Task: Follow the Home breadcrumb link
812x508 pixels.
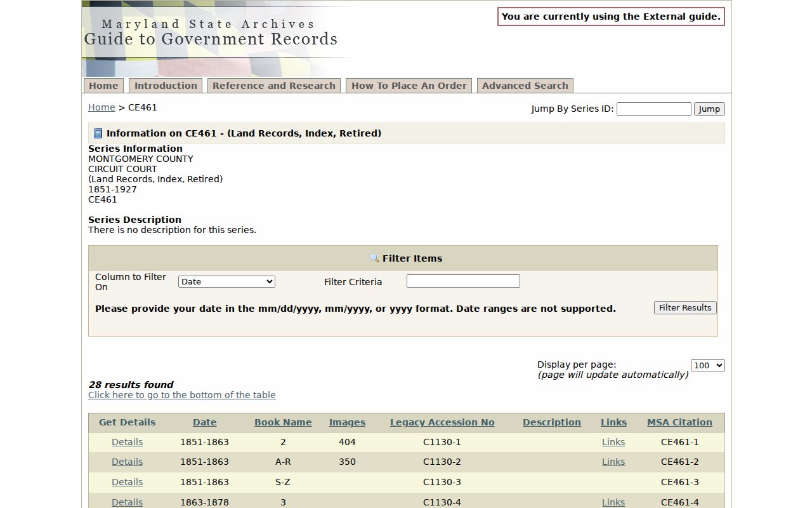Action: pos(101,107)
